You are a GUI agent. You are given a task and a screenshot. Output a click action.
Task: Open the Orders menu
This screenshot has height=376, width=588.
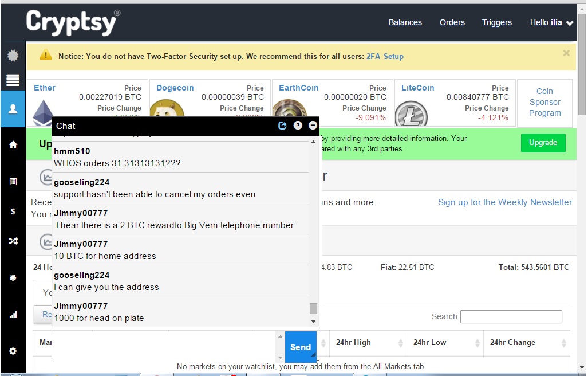tap(452, 22)
